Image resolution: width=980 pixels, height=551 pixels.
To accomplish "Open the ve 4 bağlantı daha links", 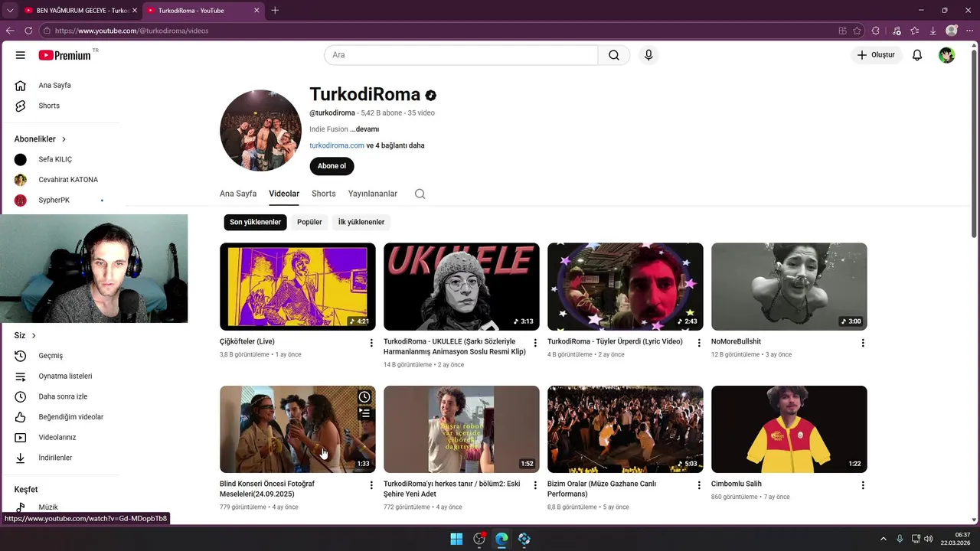I will tap(395, 145).
